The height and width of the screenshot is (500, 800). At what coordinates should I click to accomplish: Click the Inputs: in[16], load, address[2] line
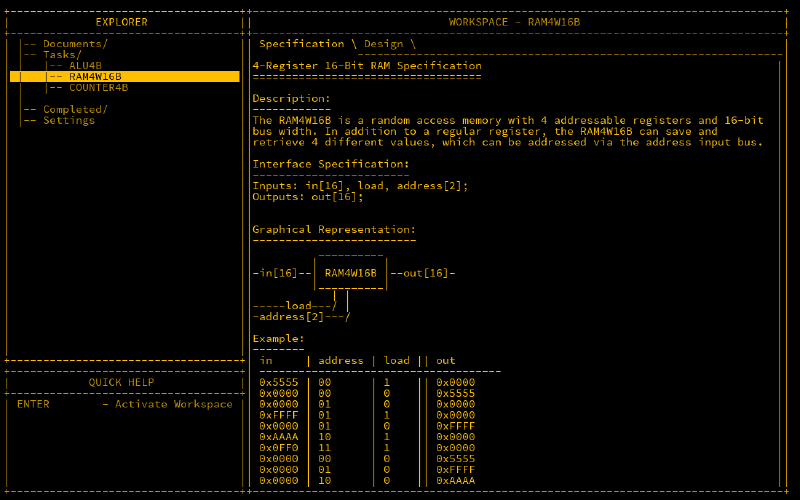360,186
